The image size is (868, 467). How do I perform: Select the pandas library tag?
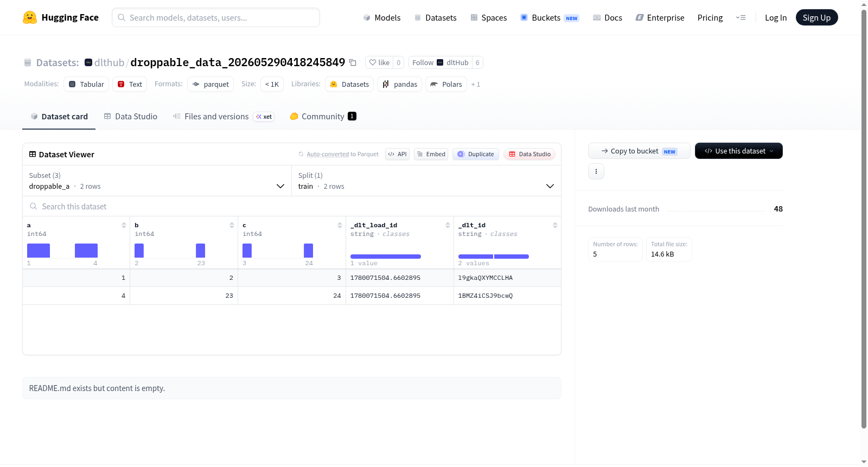pyautogui.click(x=400, y=84)
